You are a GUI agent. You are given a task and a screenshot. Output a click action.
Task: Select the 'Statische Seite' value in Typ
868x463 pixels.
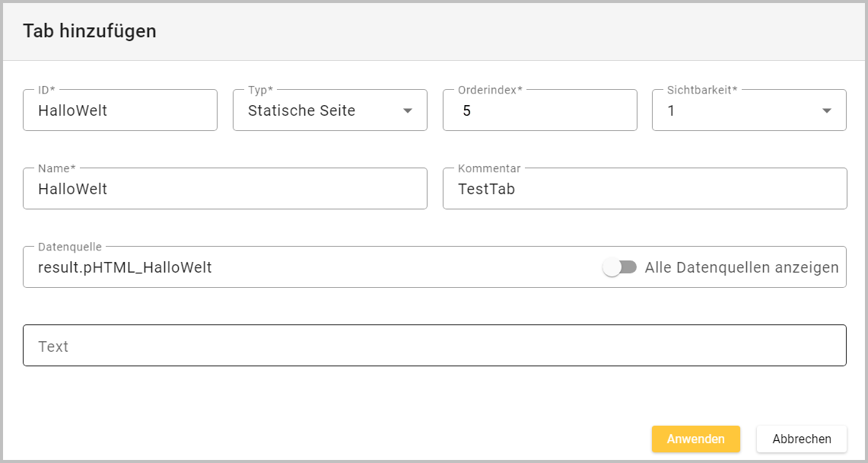[302, 110]
